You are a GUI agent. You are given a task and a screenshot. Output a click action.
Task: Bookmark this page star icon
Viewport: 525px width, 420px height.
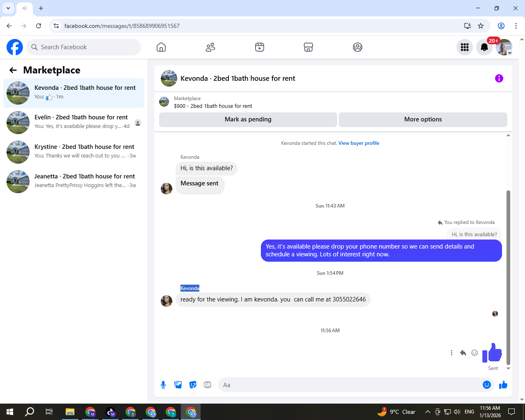(481, 26)
